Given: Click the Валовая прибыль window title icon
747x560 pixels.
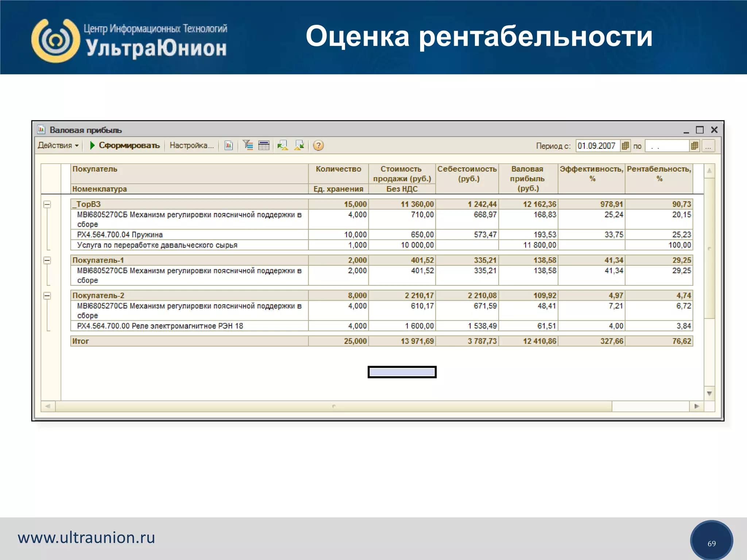Looking at the screenshot, I should click(41, 129).
